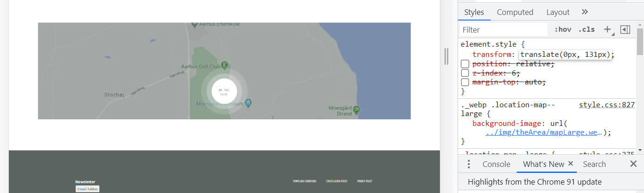Open the Search drawer tab

click(594, 164)
